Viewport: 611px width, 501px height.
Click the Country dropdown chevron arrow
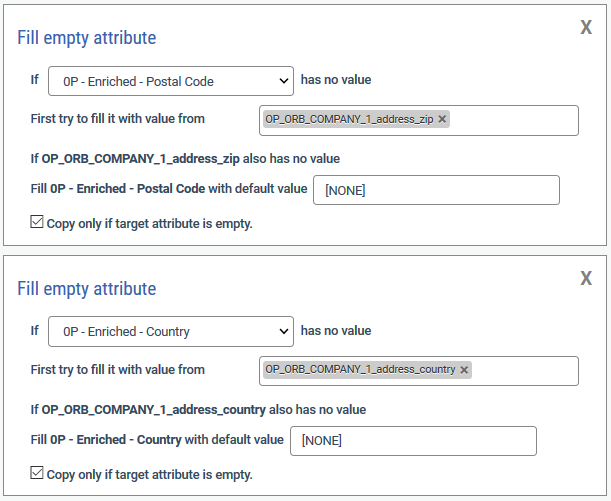pyautogui.click(x=284, y=332)
